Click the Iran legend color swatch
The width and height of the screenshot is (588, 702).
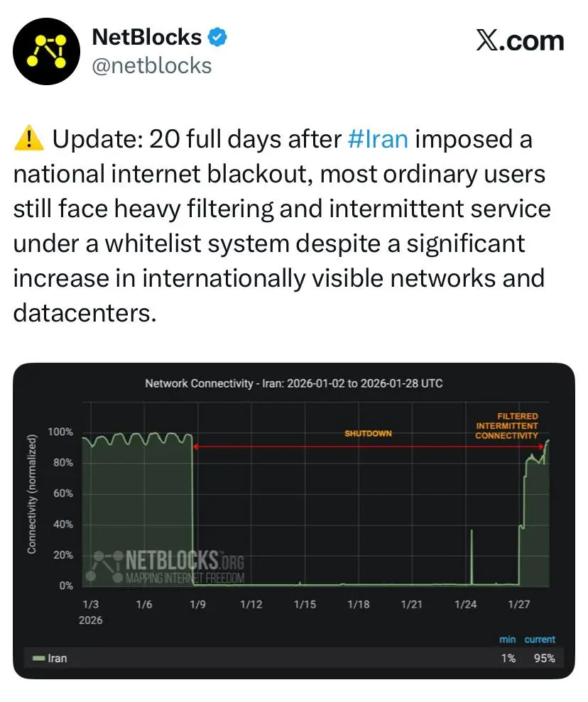(38, 658)
